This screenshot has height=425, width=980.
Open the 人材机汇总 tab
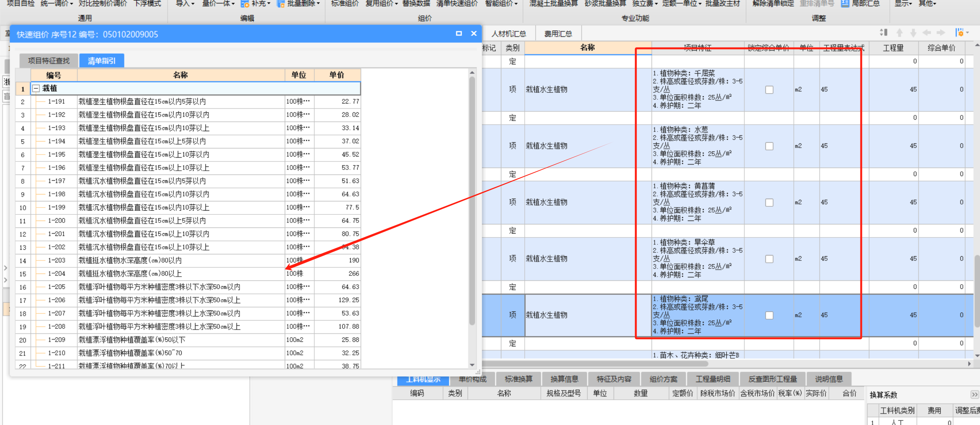point(509,34)
